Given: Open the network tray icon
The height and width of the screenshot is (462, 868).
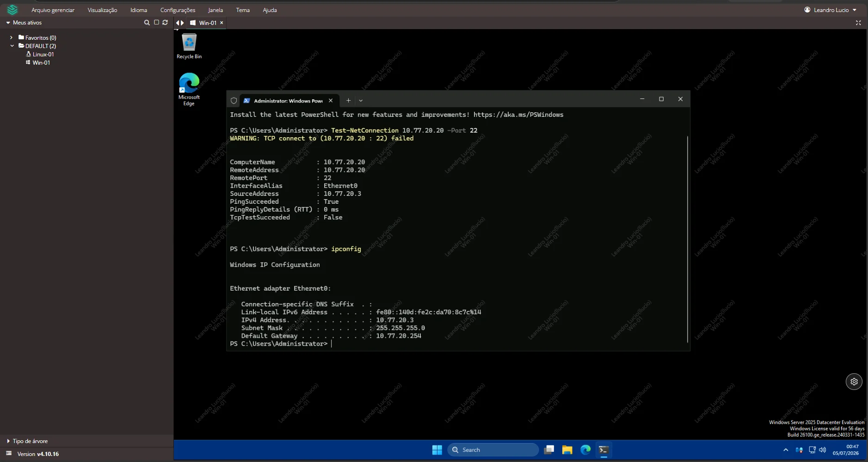Looking at the screenshot, I should pyautogui.click(x=812, y=450).
